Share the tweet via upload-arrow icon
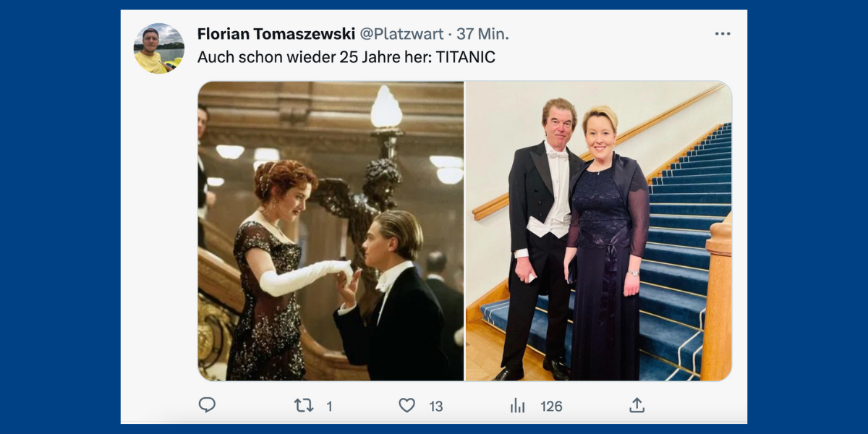This screenshot has height=434, width=868. pos(637,405)
